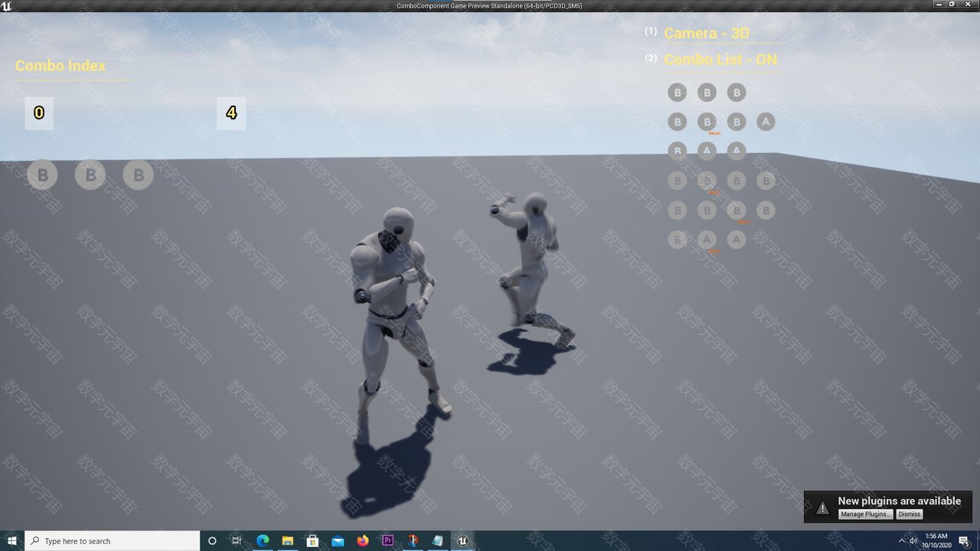Open Windows Task View
The height and width of the screenshot is (551, 980).
(237, 540)
